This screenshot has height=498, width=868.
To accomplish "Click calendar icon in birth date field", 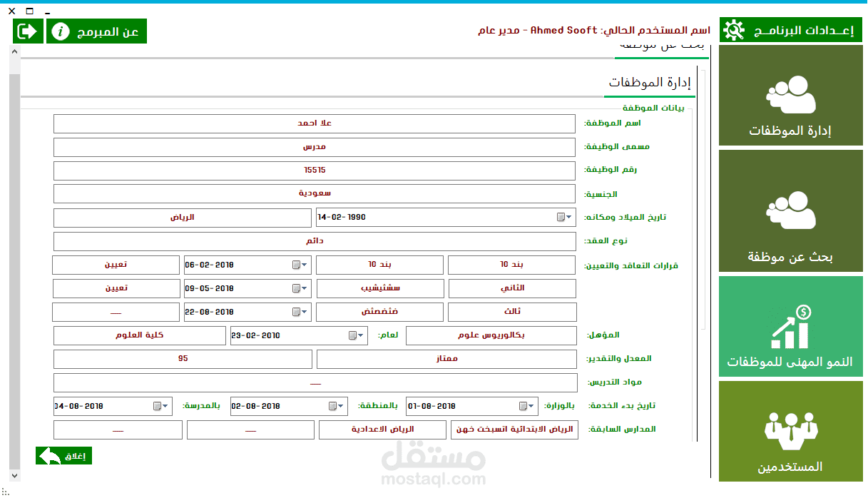I will click(x=561, y=217).
